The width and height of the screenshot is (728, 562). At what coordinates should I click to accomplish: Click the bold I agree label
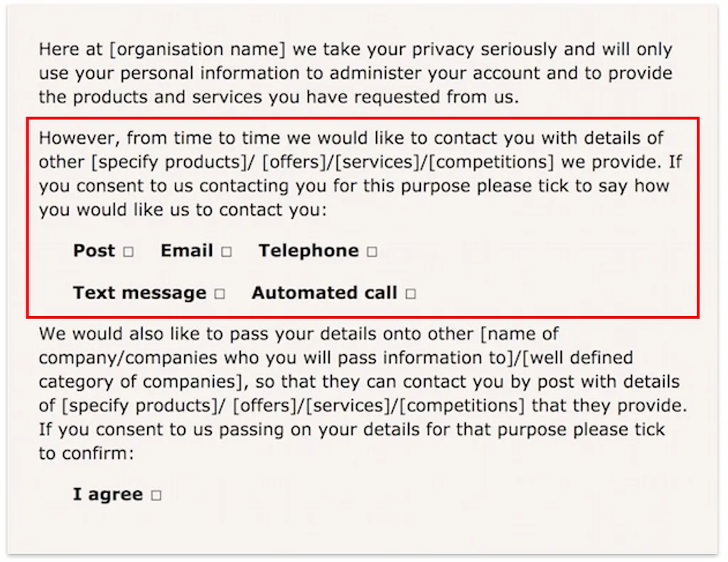[108, 495]
